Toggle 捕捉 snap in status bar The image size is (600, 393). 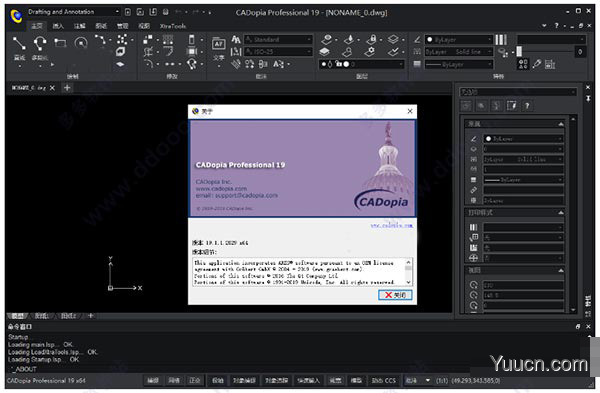[153, 380]
